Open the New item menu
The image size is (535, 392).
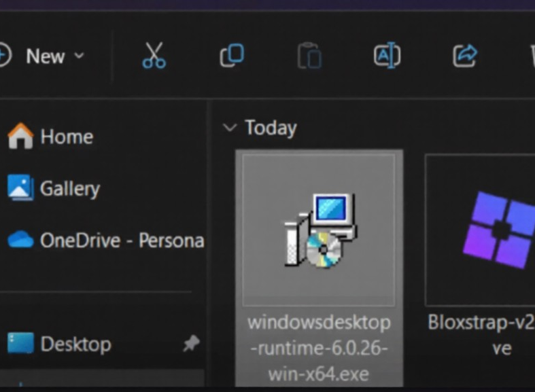click(x=41, y=56)
